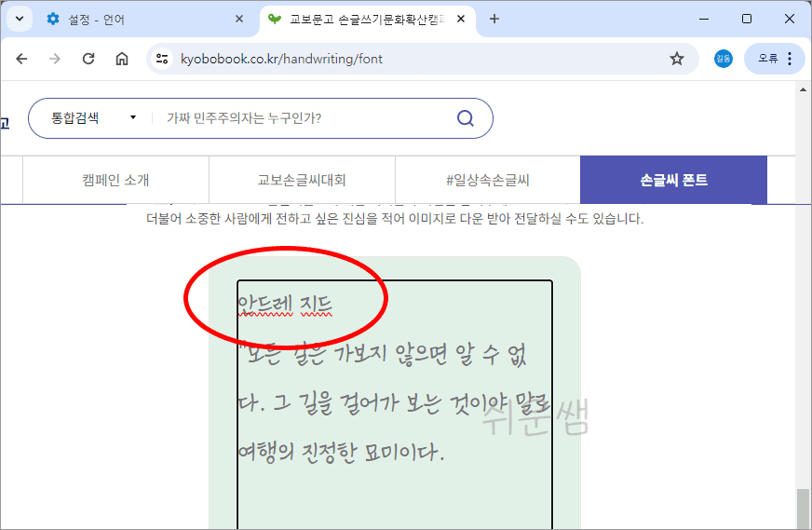Viewport: 812px width, 530px height.
Task: Click the kyobobook.co.kr address bar URL
Action: [x=281, y=59]
